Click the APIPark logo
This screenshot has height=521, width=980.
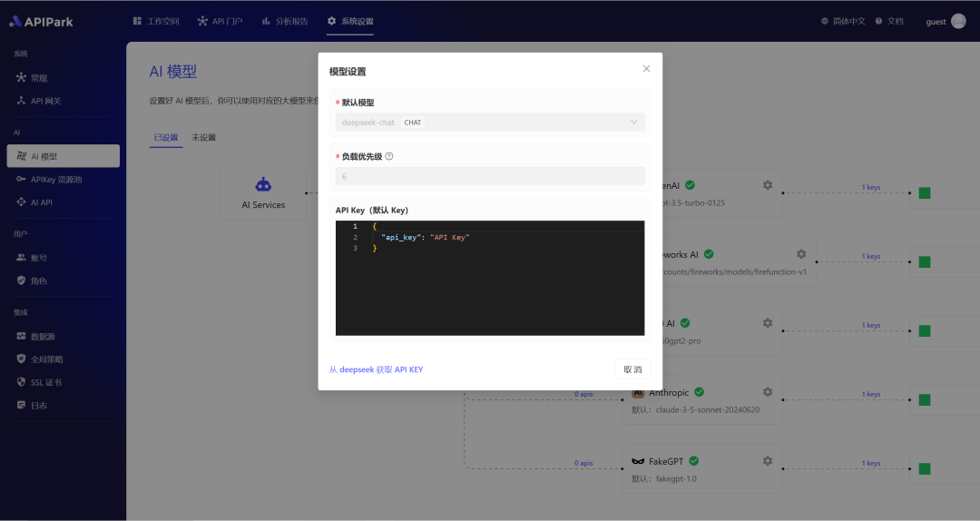pos(41,22)
